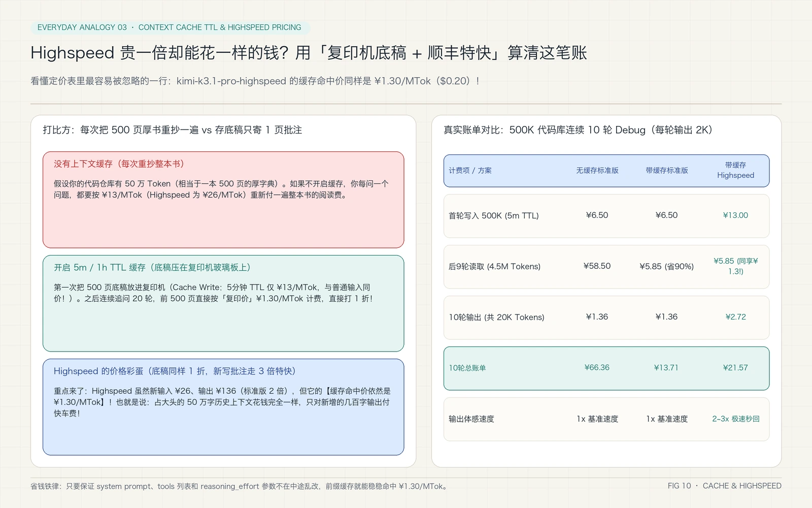
Task: Click the ¥21.57 total bill value
Action: (x=735, y=368)
